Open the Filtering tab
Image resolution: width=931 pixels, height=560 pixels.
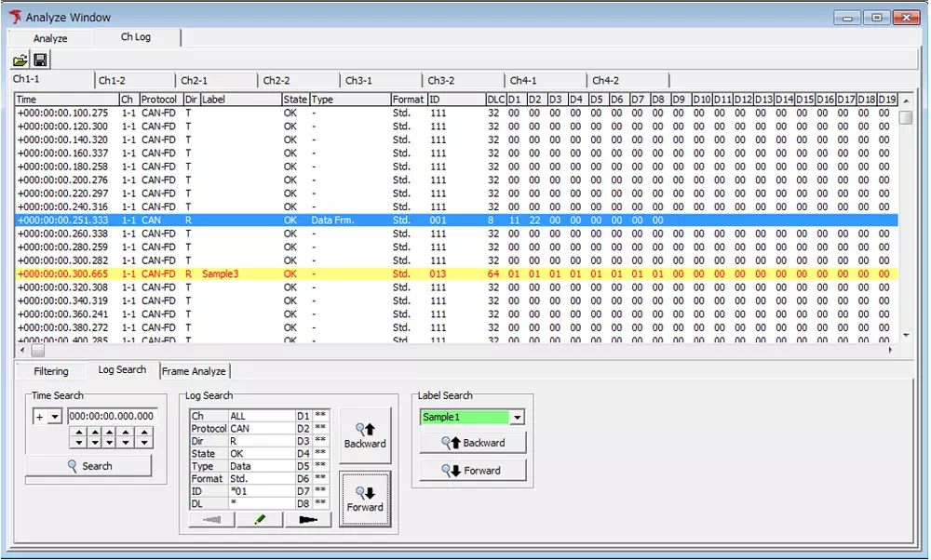[x=51, y=371]
